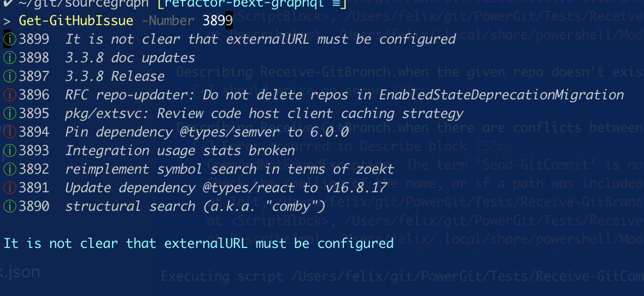The height and width of the screenshot is (296, 644).
Task: Click the green status icon beside issue 3890
Action: 9,206
